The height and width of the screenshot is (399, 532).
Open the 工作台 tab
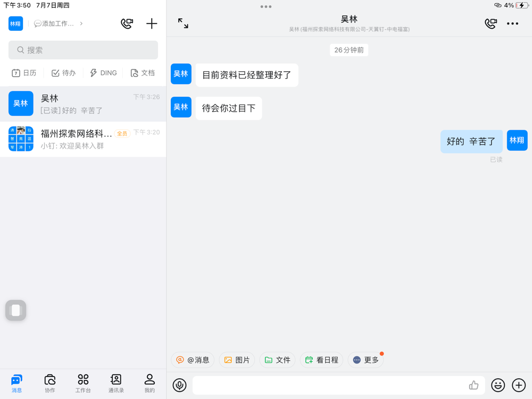tap(83, 384)
